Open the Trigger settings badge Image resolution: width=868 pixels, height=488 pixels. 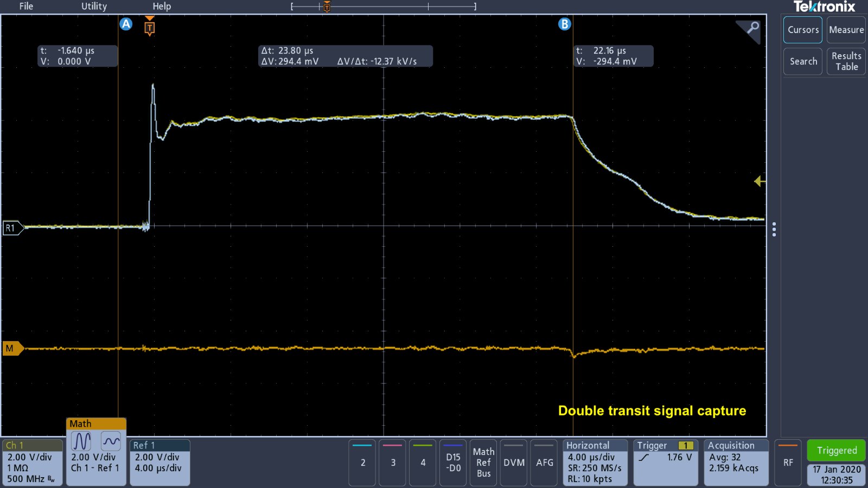pyautogui.click(x=666, y=463)
